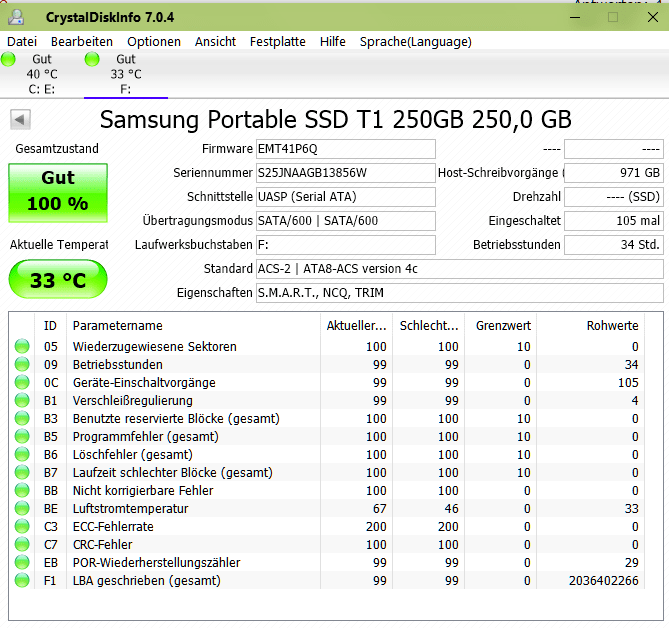
Task: Click status icon of LBA geschrieben row
Action: (22, 580)
